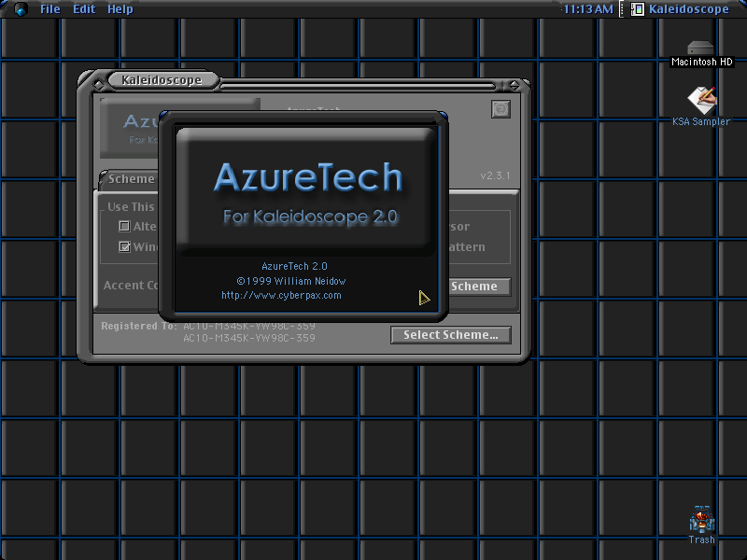Viewport: 747px width, 560px height.
Task: Uncheck the Win... checkbox
Action: click(x=124, y=246)
